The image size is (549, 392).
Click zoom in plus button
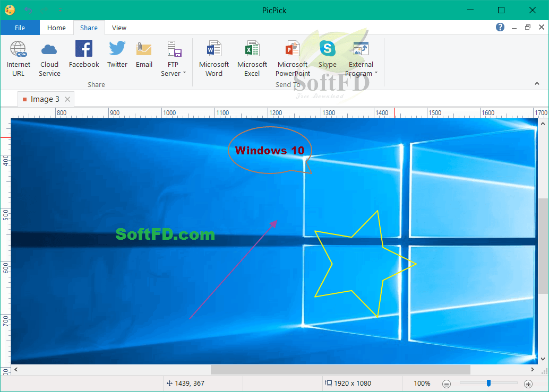pos(528,384)
